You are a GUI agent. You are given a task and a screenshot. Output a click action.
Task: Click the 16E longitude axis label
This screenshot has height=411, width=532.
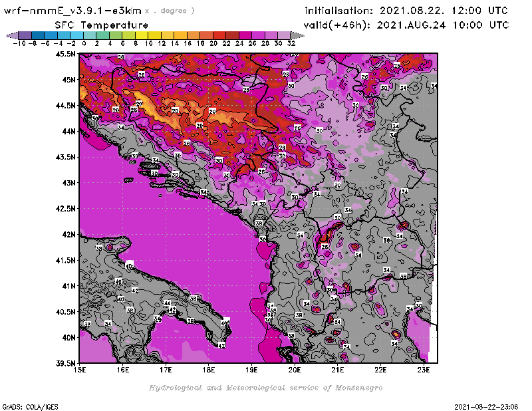point(123,370)
